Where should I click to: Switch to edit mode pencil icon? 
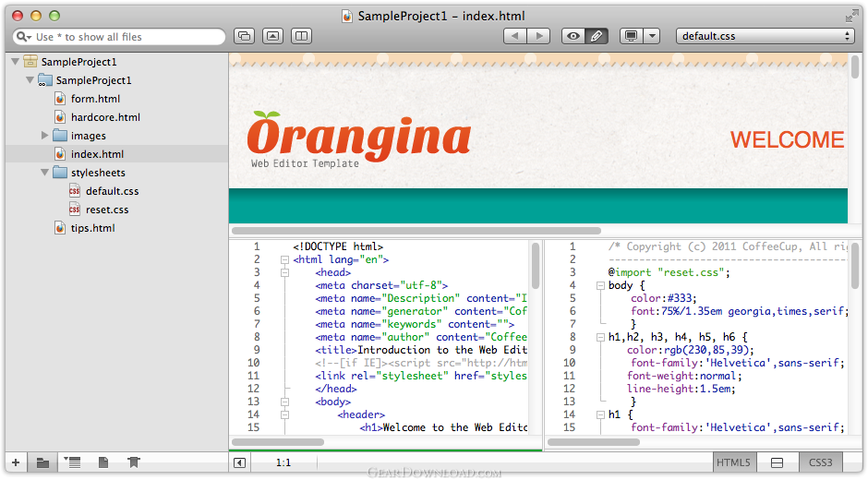pos(597,36)
